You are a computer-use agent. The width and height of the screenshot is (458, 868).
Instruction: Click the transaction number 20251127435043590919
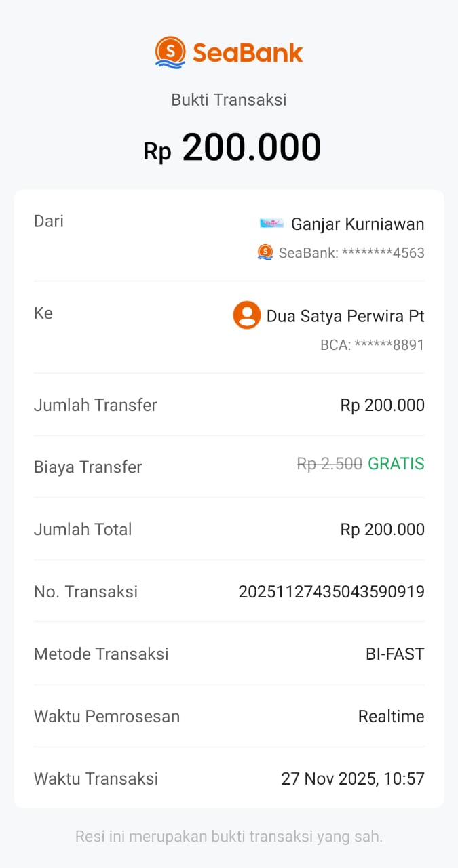[331, 592]
